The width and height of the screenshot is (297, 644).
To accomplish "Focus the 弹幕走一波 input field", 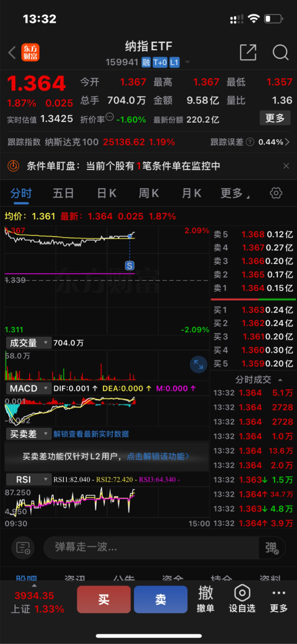I will click(x=151, y=547).
